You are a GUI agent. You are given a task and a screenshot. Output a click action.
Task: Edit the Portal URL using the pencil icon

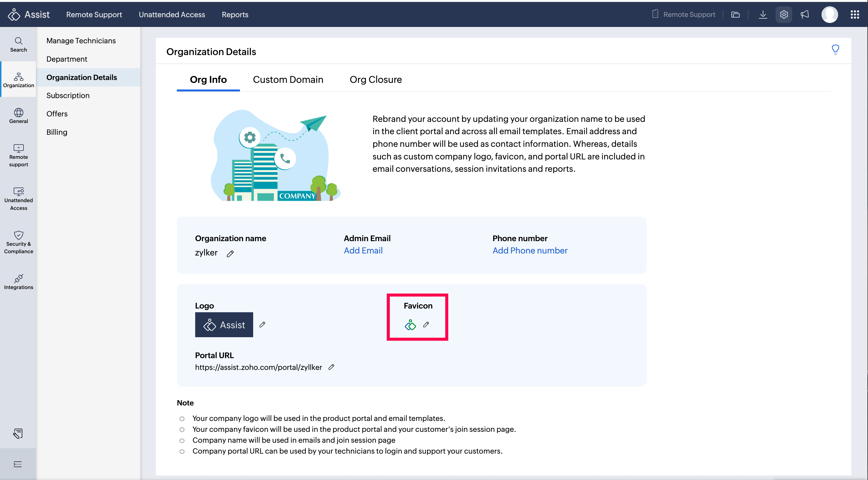coord(331,367)
